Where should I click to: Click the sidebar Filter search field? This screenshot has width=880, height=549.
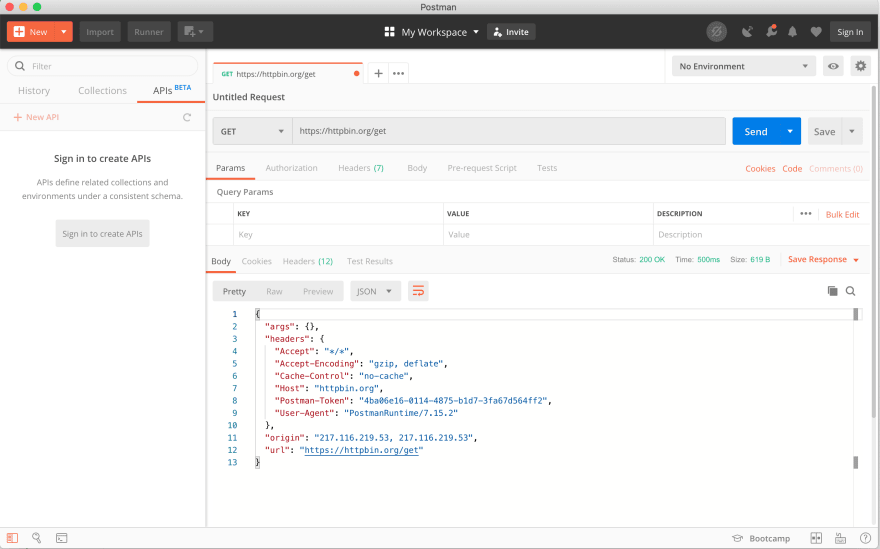(x=102, y=66)
